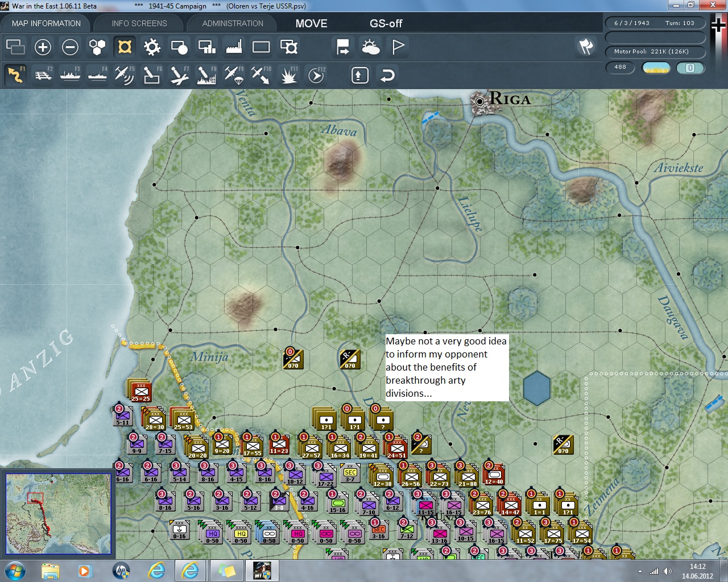Click the light blue 0 indicator
This screenshot has height=582, width=728.
[690, 68]
